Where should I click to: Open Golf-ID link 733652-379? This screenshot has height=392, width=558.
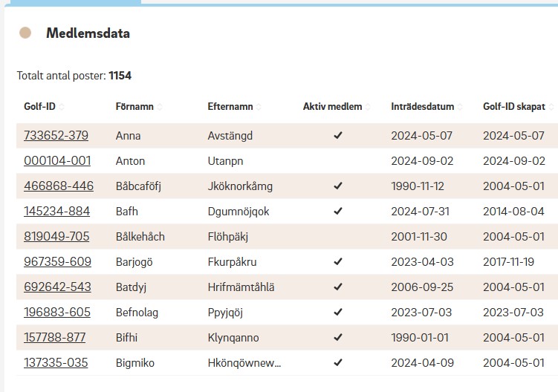coord(56,136)
